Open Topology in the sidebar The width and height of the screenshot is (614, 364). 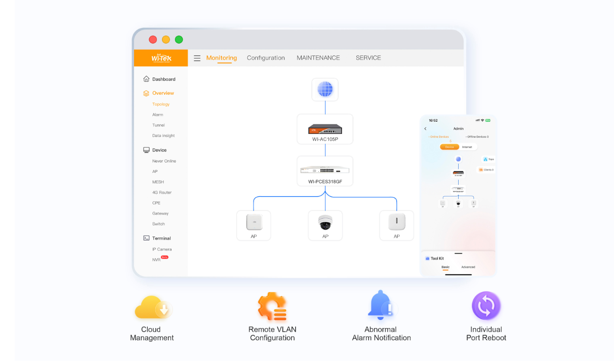click(x=161, y=104)
